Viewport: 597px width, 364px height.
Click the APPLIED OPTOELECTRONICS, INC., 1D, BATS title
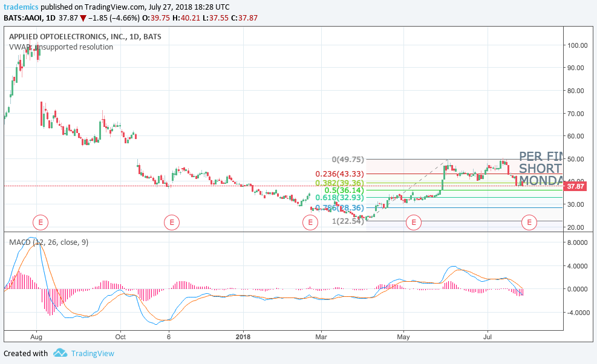coord(85,36)
